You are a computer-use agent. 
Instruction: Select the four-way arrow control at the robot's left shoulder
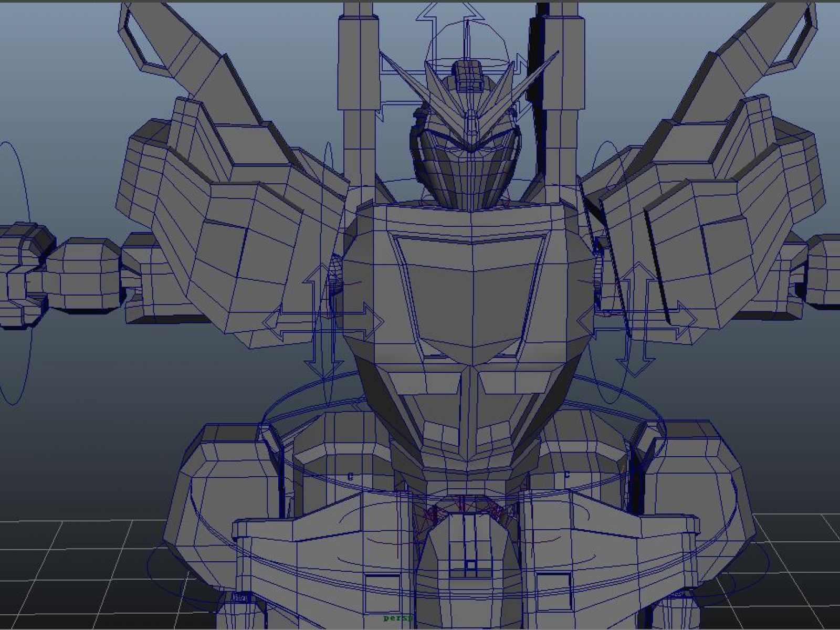coord(323,320)
